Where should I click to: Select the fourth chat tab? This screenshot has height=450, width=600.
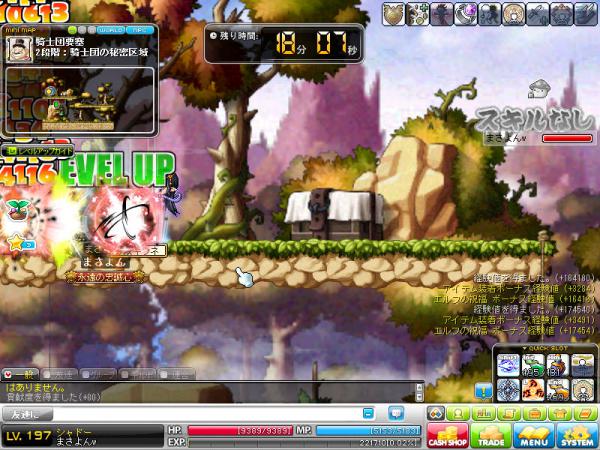[137, 374]
